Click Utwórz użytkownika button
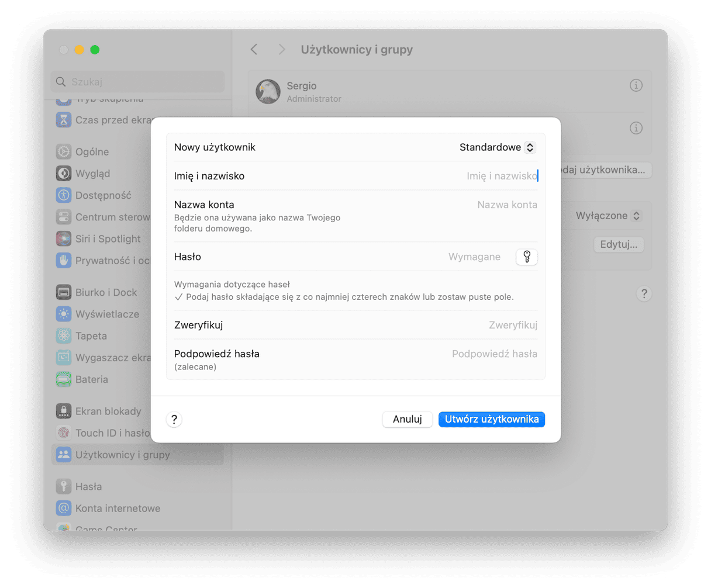 [x=492, y=419]
